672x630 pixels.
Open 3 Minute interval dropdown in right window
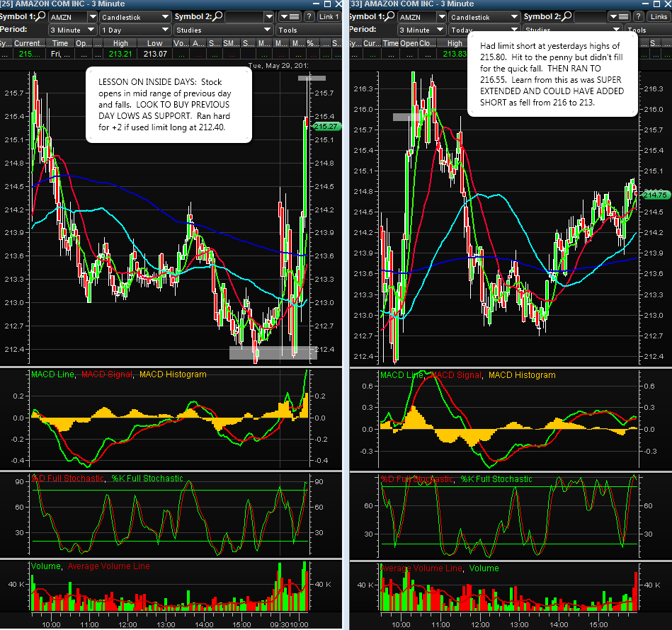tap(421, 30)
